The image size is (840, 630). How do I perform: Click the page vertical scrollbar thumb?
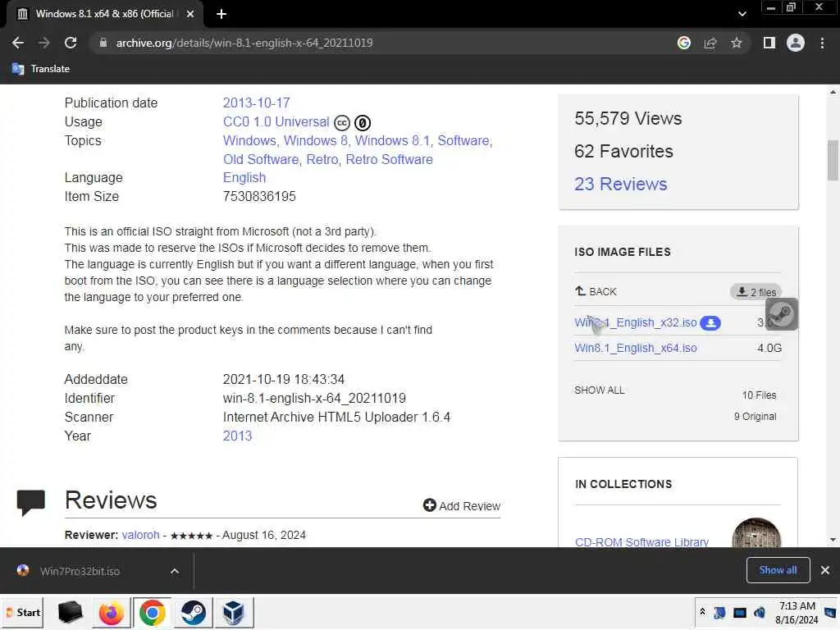click(x=833, y=161)
